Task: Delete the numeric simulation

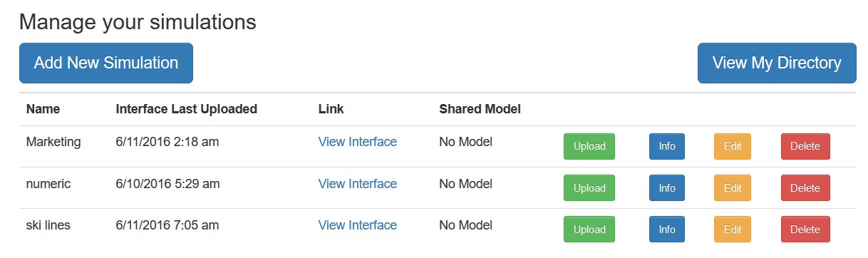Action: click(805, 188)
